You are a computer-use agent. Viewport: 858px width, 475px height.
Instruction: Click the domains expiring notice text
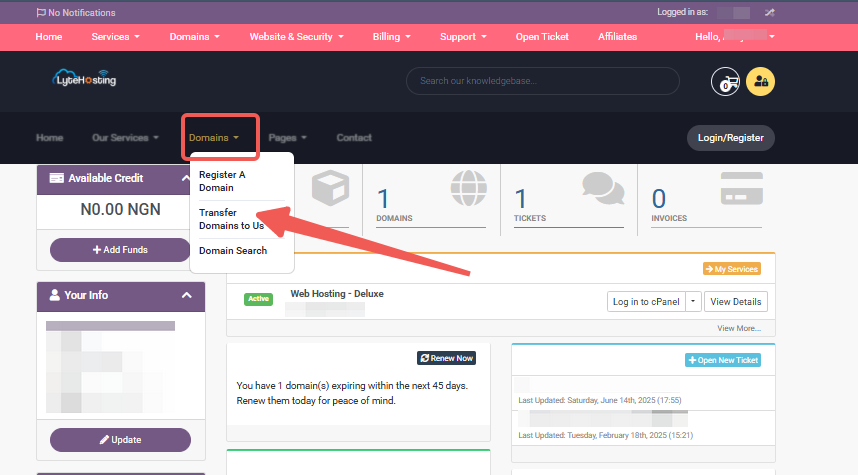(352, 393)
